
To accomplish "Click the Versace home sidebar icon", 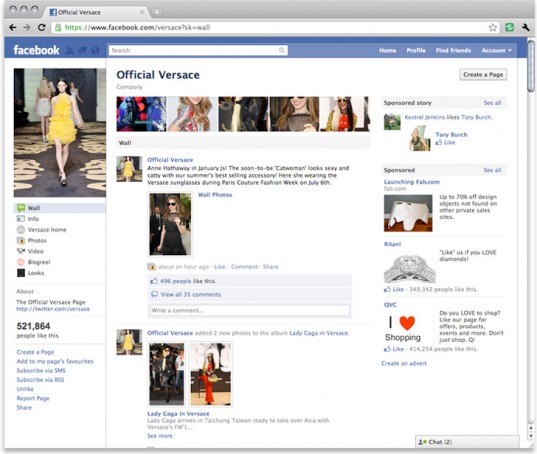I will point(21,229).
